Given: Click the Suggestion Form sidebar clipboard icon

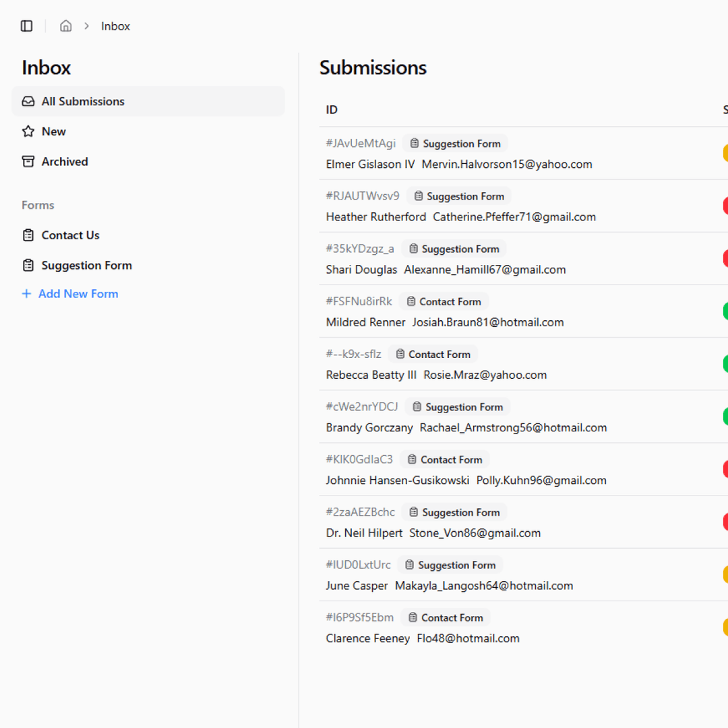Looking at the screenshot, I should pyautogui.click(x=28, y=266).
